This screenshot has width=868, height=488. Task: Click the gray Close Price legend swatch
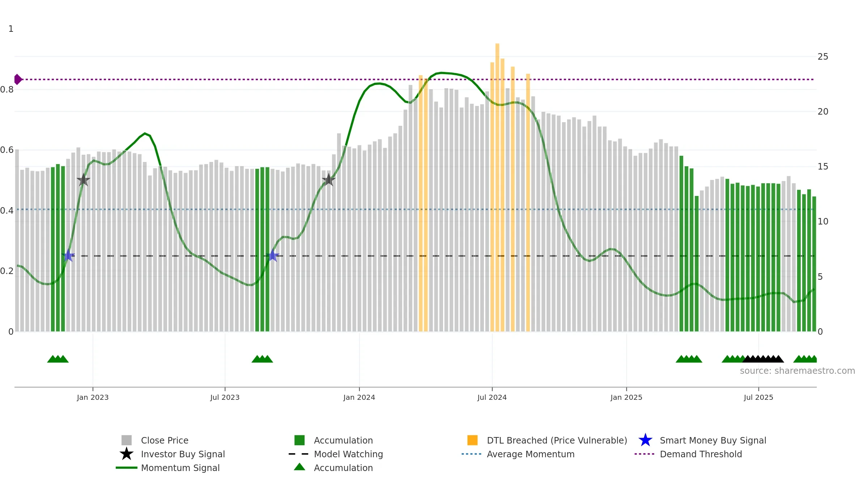click(127, 440)
